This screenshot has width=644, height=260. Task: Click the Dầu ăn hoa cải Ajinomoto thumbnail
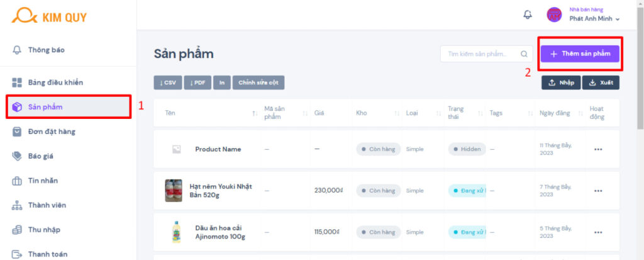pyautogui.click(x=176, y=232)
